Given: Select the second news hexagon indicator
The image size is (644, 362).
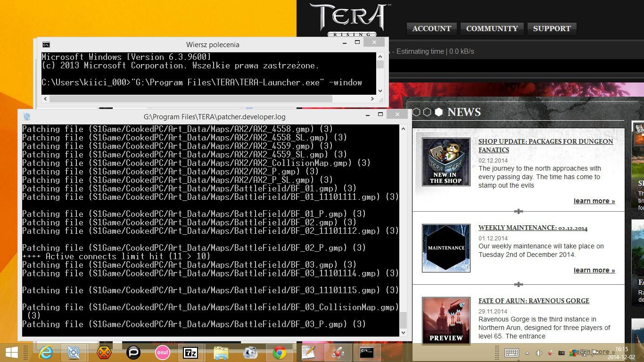Looking at the screenshot, I should (427, 112).
